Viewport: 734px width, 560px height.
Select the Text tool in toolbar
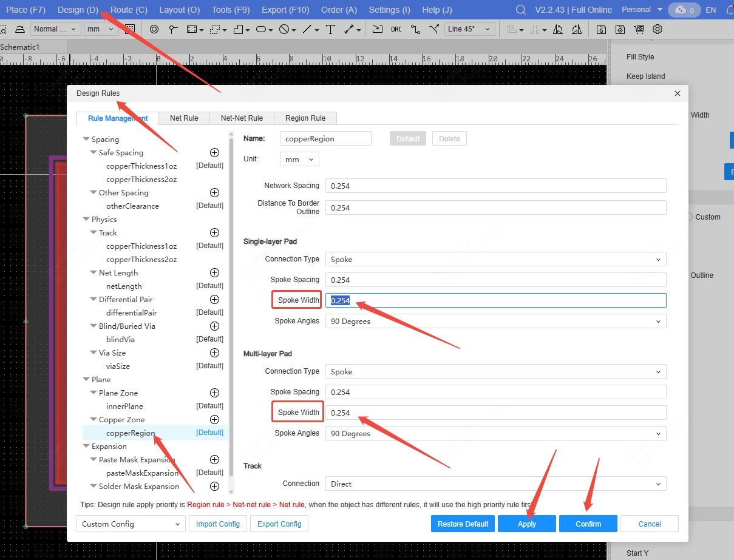point(330,29)
